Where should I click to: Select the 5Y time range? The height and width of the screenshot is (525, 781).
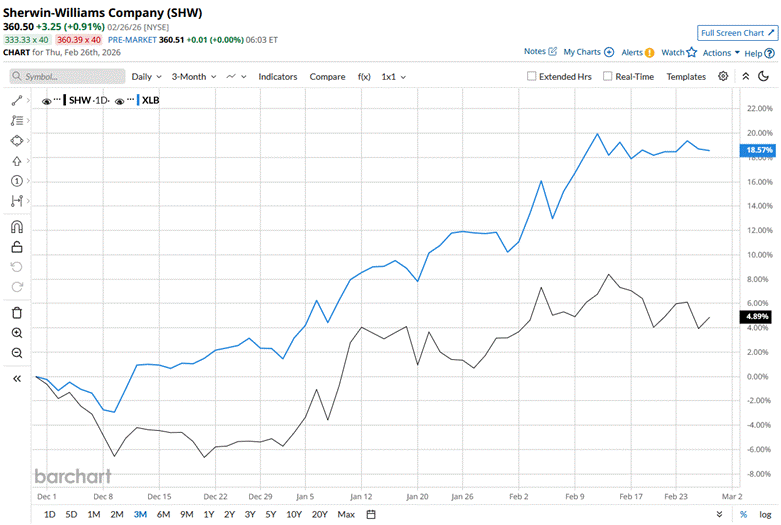270,514
